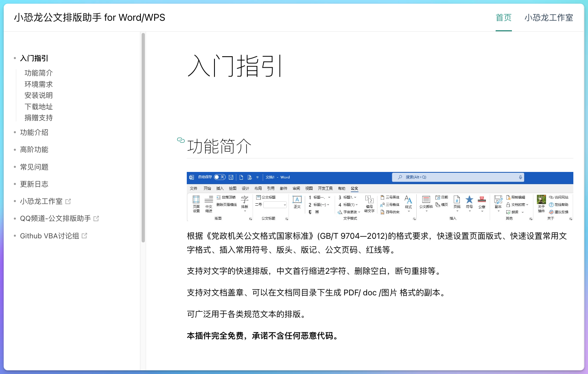The height and width of the screenshot is (374, 588).
Task: Click the anchor link icon beside 功能简介
Action: coord(181,140)
